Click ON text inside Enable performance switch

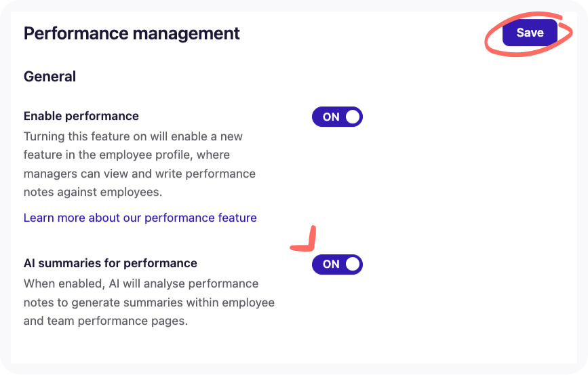tap(331, 117)
